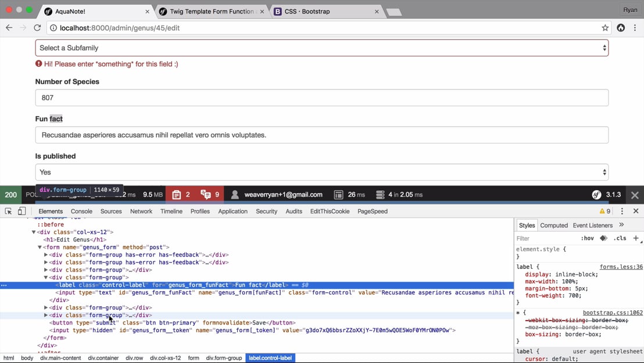Switch to the Event Listeners tab

[593, 225]
